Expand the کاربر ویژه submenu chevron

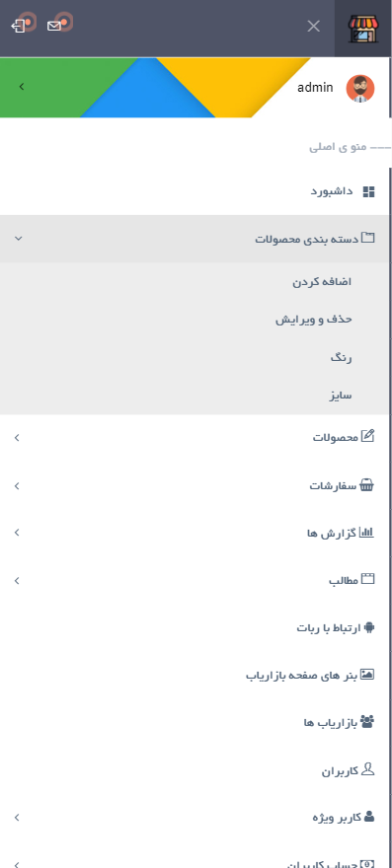pos(17,817)
